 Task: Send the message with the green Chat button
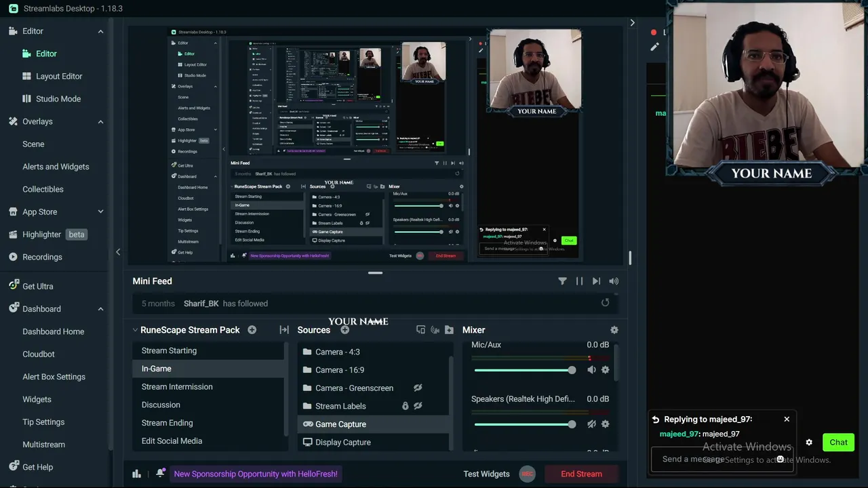[838, 442]
